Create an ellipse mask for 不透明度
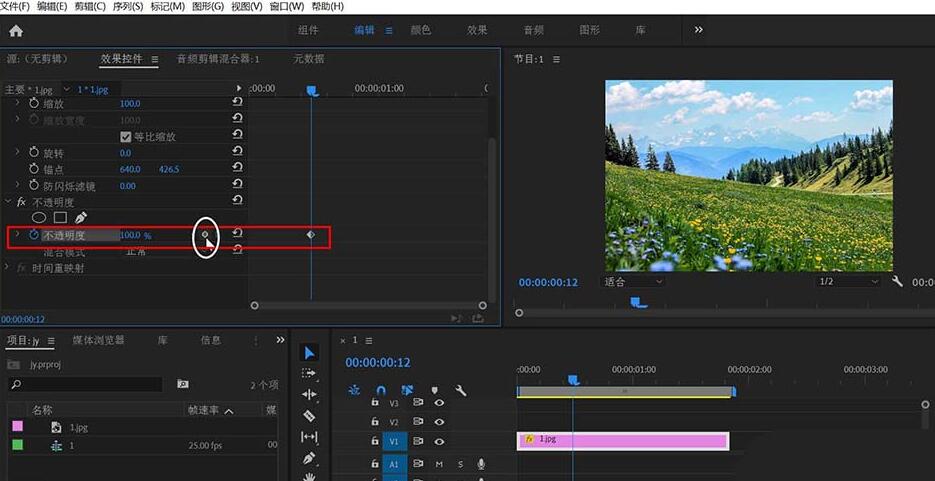Viewport: 935px width, 481px height. pos(39,218)
